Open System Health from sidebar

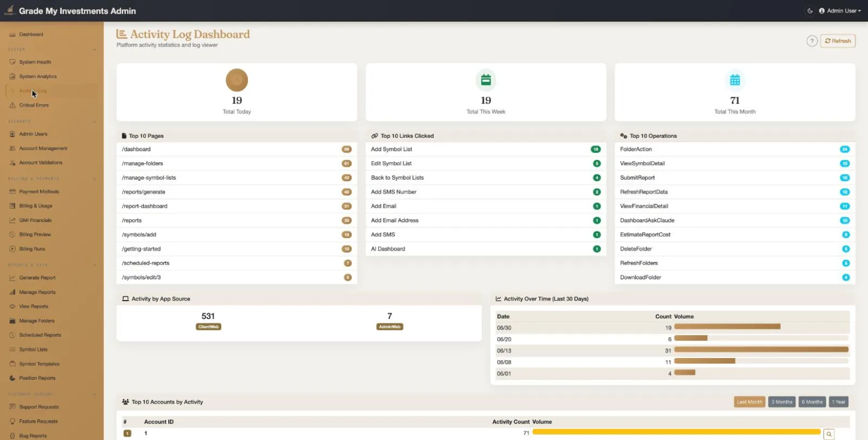(35, 62)
